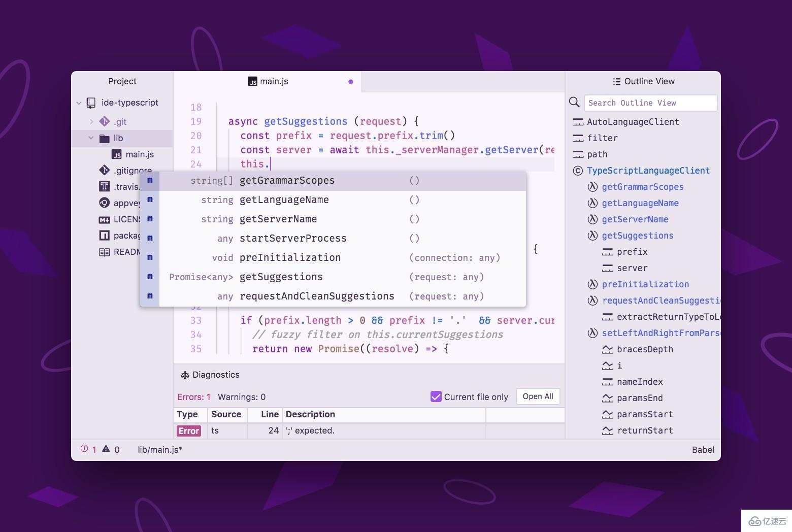Click the book icon beside README file

pos(104,252)
